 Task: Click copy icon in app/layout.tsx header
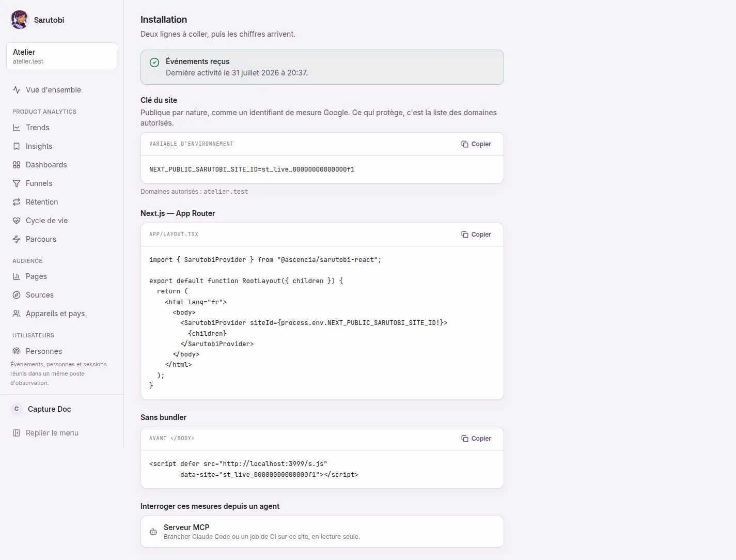pos(465,235)
